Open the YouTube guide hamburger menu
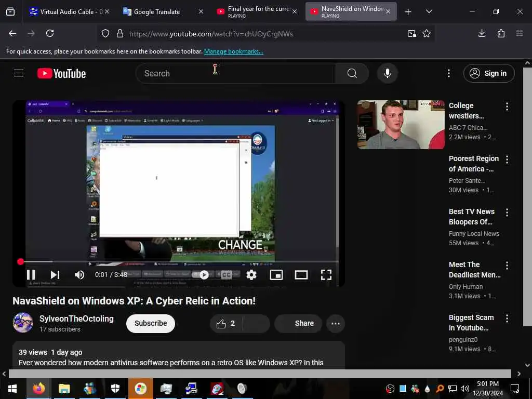Image resolution: width=532 pixels, height=399 pixels. [x=19, y=73]
